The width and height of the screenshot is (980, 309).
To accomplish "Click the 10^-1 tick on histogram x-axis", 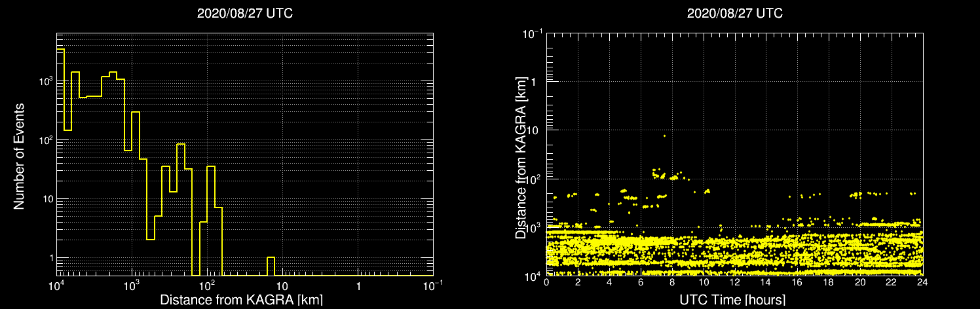I will click(x=433, y=285).
